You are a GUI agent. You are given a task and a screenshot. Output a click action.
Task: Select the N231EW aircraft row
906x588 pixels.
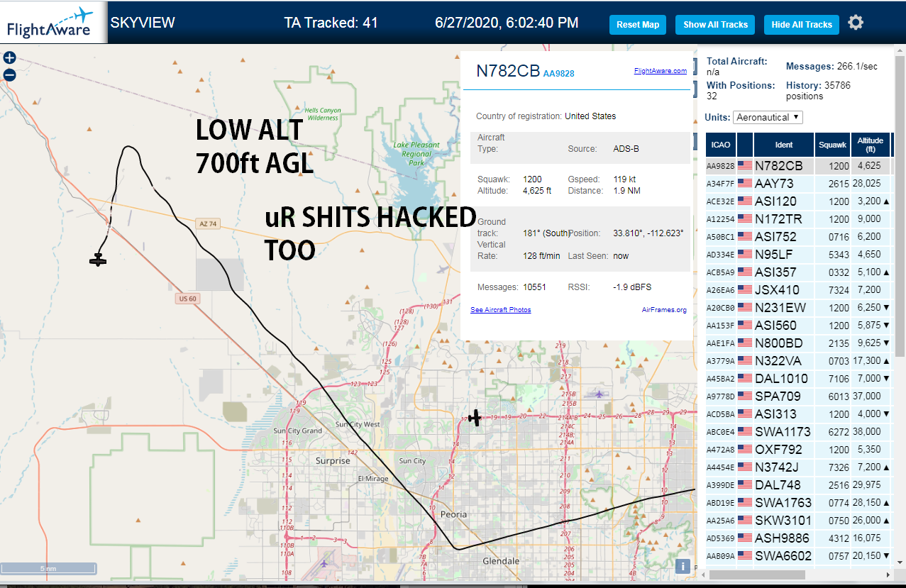tap(798, 307)
